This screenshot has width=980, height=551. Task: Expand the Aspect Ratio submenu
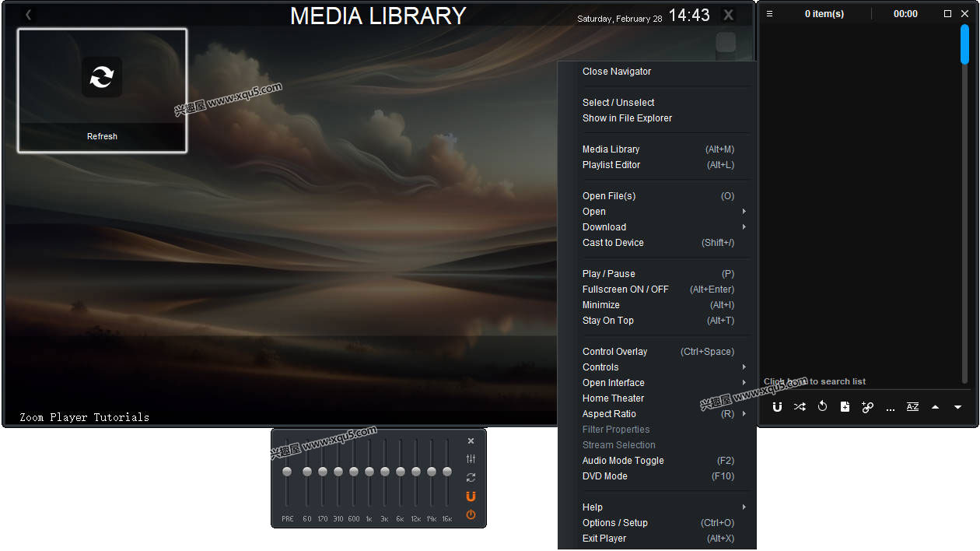point(609,413)
